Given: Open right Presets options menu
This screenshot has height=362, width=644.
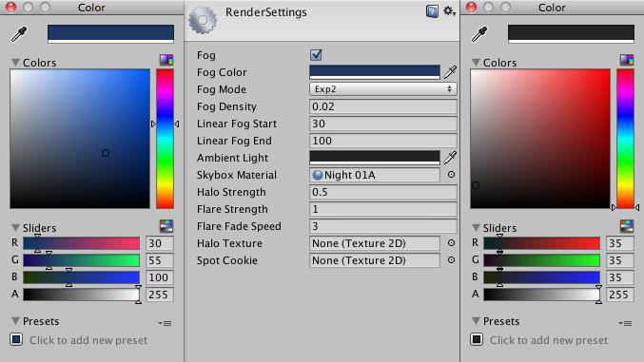Looking at the screenshot, I should pyautogui.click(x=625, y=323).
